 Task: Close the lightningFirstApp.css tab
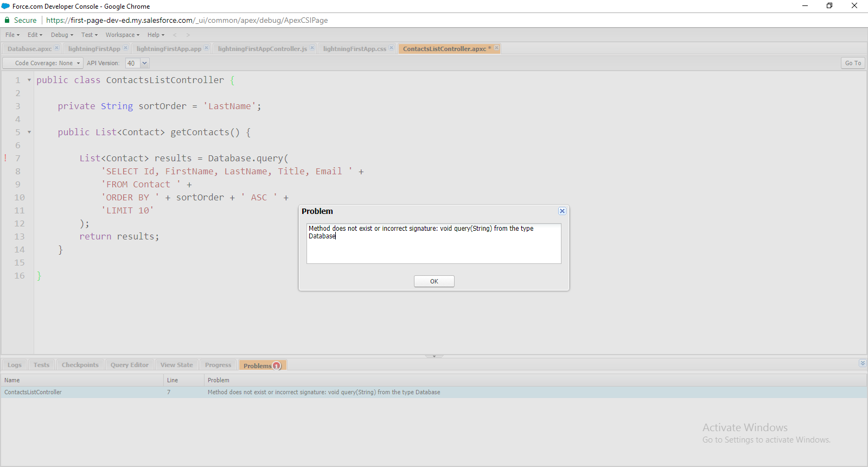pos(391,48)
